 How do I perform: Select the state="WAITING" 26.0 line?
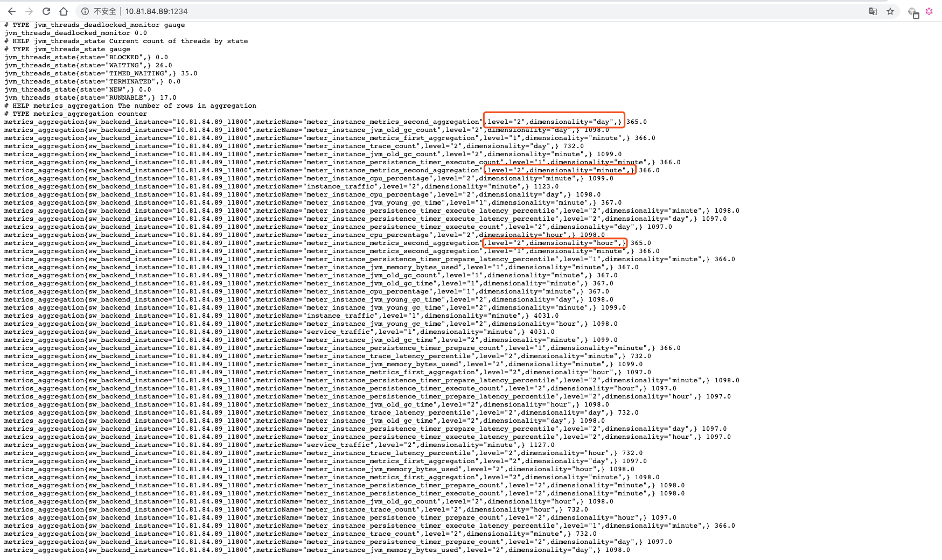tap(88, 65)
